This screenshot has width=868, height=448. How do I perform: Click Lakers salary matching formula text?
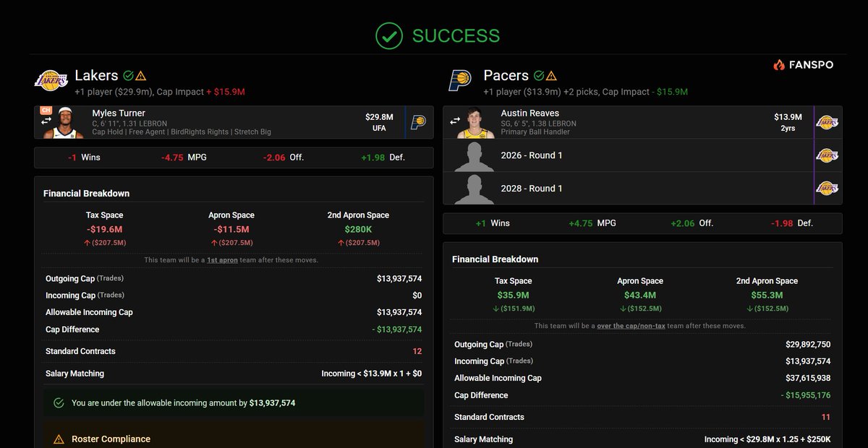372,374
